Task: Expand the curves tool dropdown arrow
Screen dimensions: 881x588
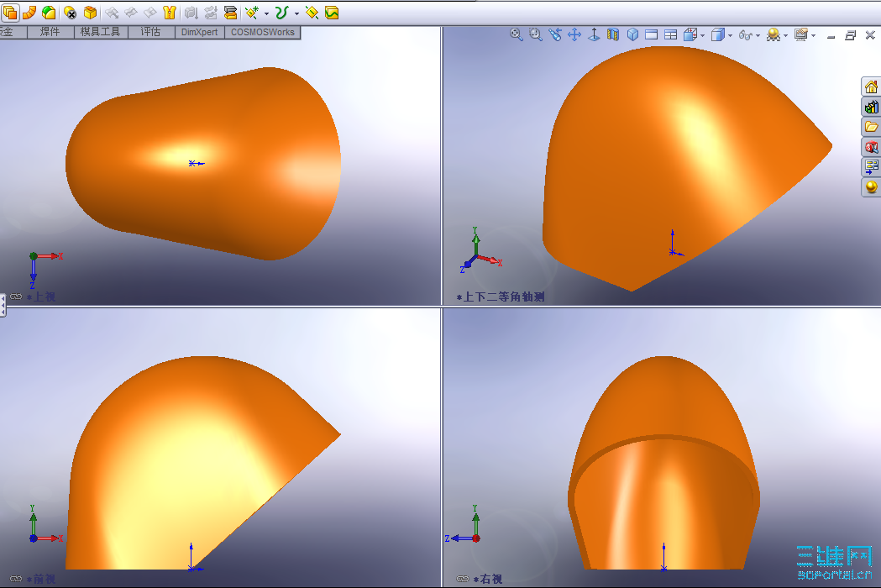Action: (296, 13)
